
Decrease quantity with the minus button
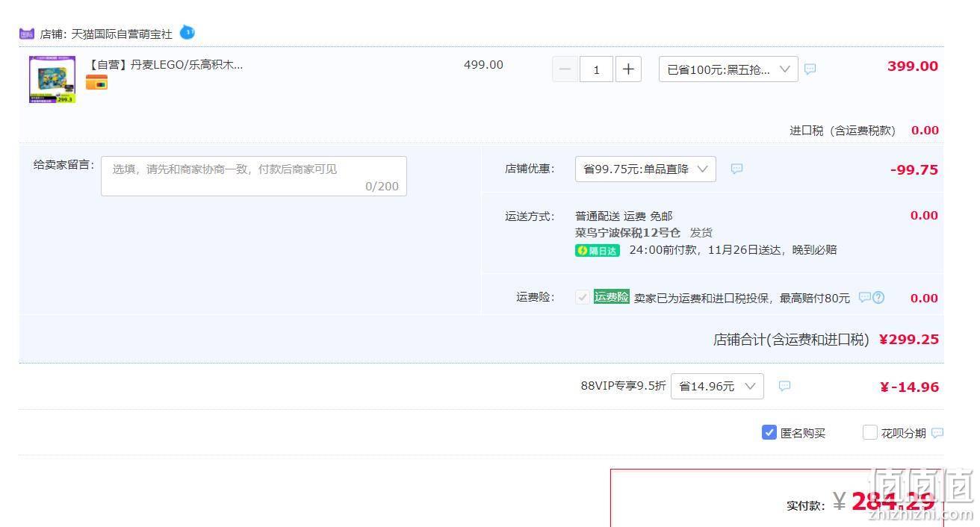pyautogui.click(x=565, y=69)
